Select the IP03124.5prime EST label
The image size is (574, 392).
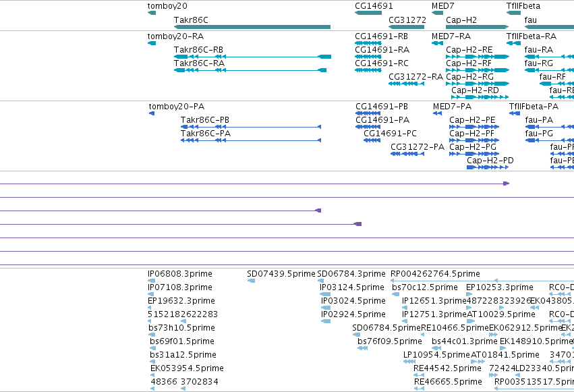click(352, 287)
